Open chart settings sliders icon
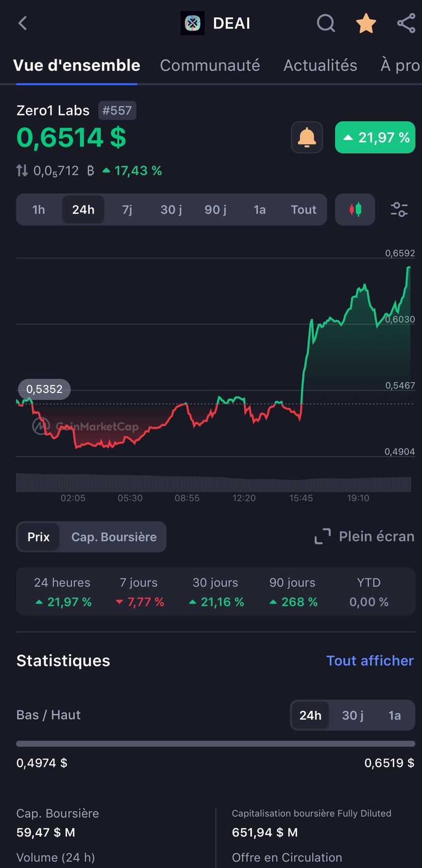 (399, 209)
